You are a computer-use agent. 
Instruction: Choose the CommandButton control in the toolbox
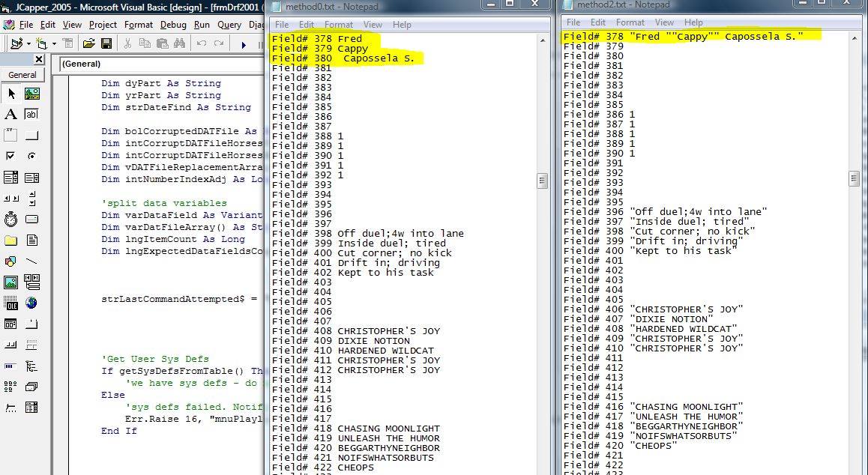[32, 136]
